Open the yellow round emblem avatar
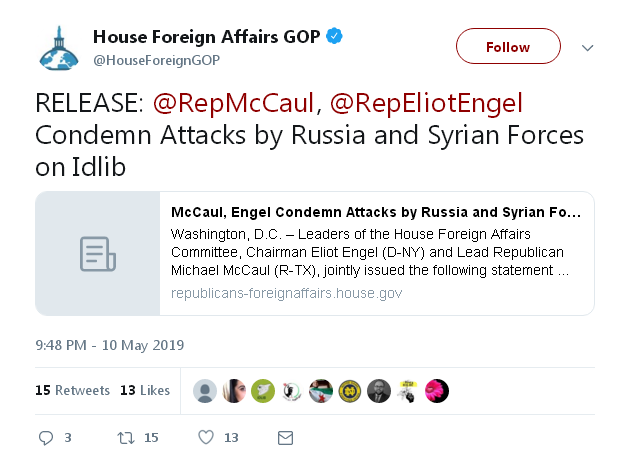This screenshot has height=466, width=629. click(350, 391)
